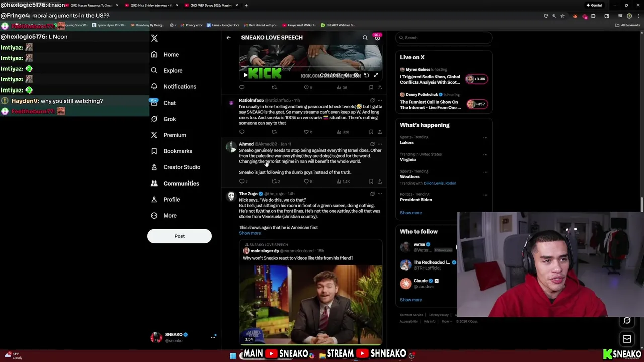Open KICK video settings gear
The height and width of the screenshot is (362, 644).
(x=356, y=75)
